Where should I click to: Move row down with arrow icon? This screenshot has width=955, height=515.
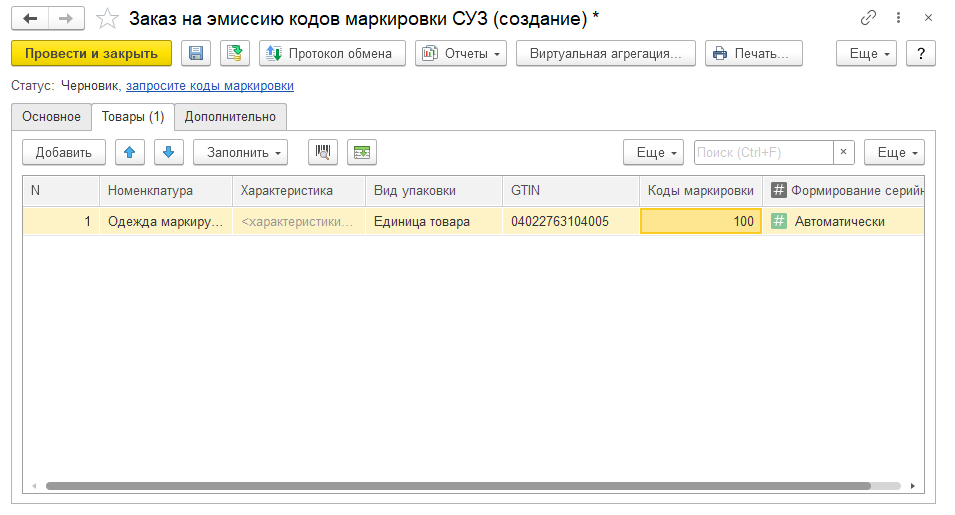point(168,152)
